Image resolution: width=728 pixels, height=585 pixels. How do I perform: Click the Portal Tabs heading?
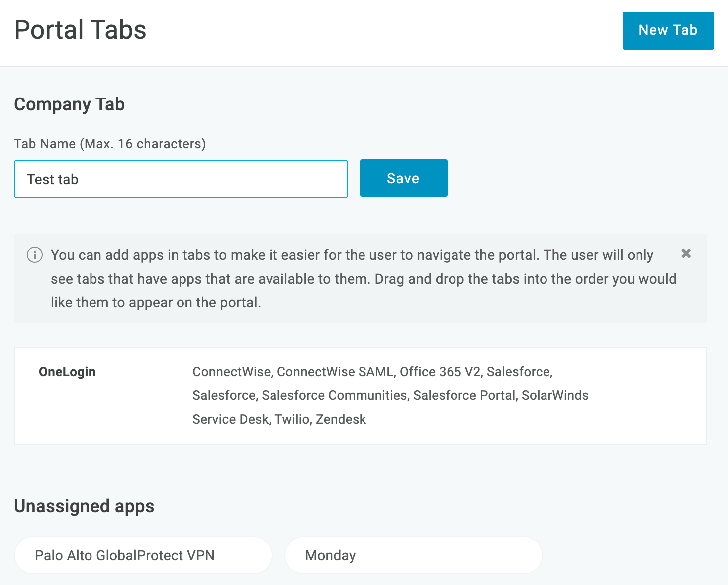pyautogui.click(x=80, y=30)
